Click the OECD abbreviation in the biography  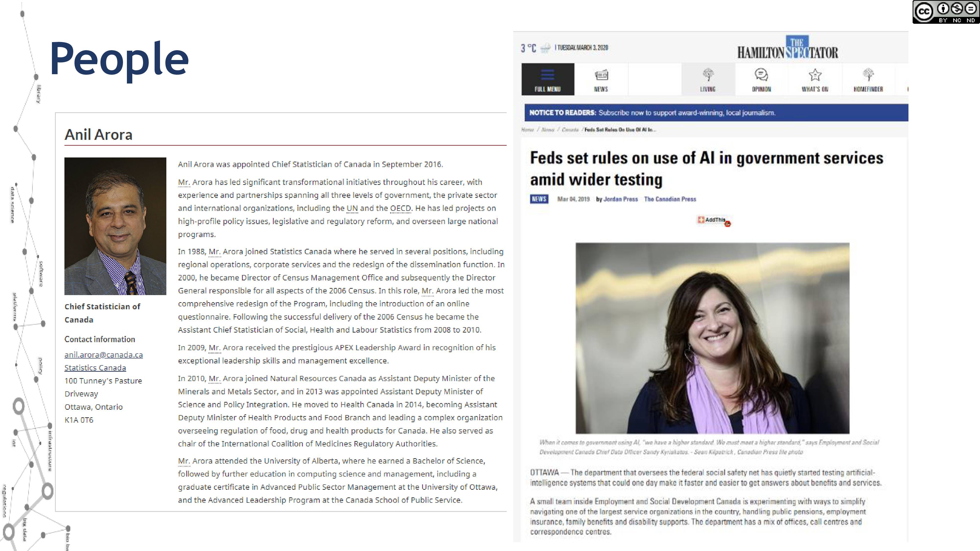[401, 208]
